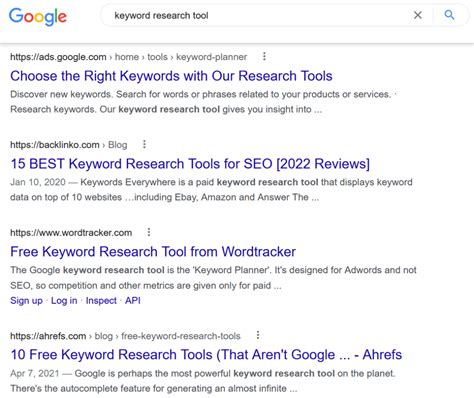The image size is (474, 398).
Task: Open three-dot menu for backlinko.com result
Action: (x=144, y=144)
